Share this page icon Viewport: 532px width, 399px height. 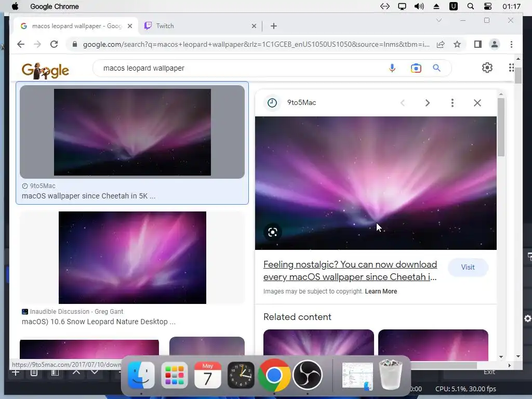(441, 45)
